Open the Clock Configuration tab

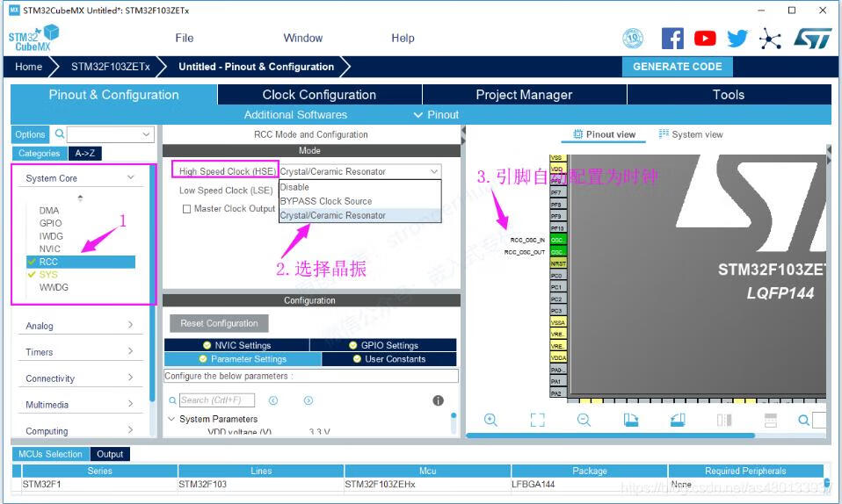[319, 95]
